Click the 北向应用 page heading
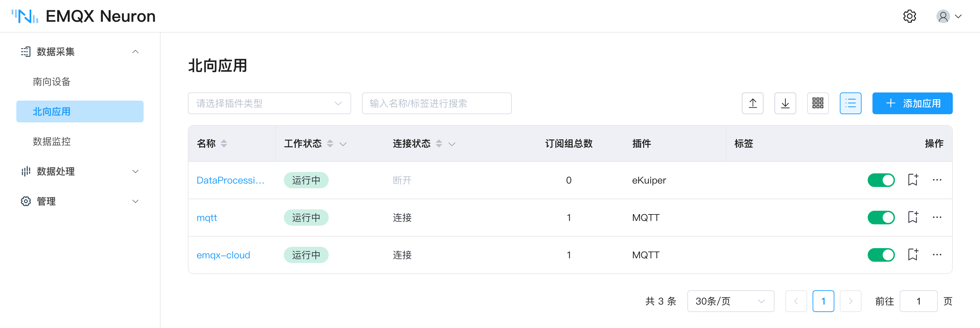Viewport: 980px width, 328px height. click(218, 65)
